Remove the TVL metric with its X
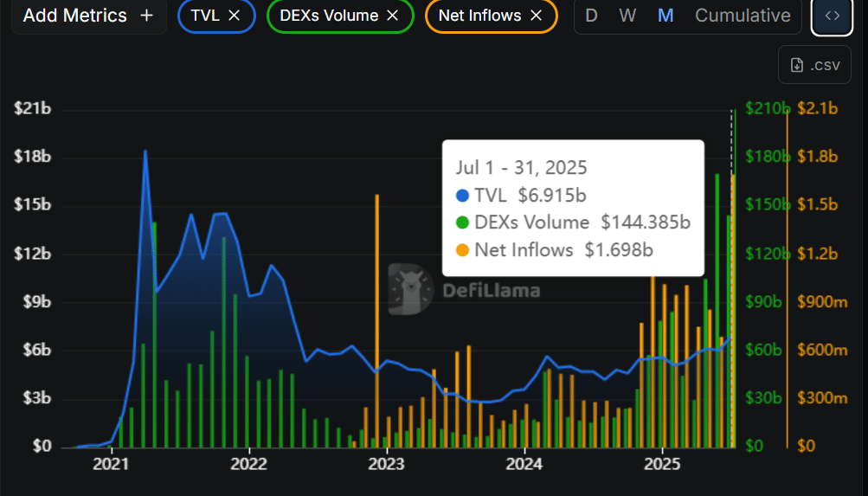Viewport: 868px width, 496px height. 235,16
